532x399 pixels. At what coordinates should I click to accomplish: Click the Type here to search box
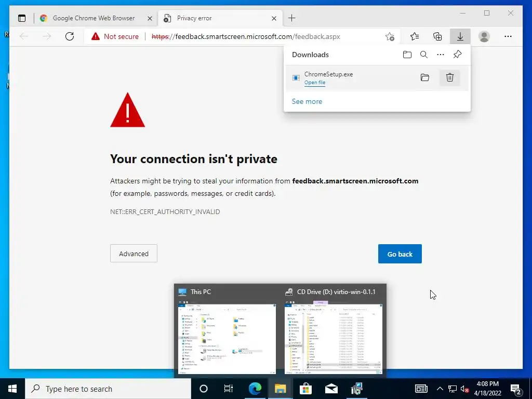click(108, 389)
